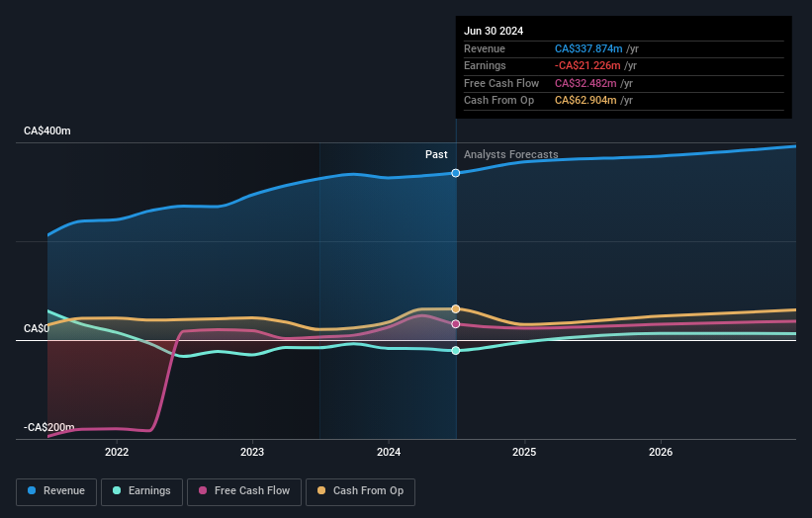Screen dimensions: 812x518
Task: Click the Cash From Op row label in tooltip
Action: 498,101
